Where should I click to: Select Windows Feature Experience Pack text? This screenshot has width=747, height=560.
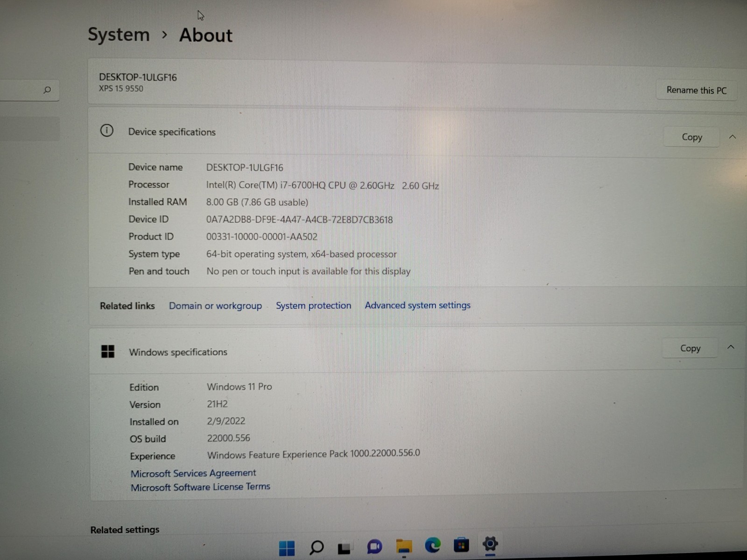[x=313, y=454]
